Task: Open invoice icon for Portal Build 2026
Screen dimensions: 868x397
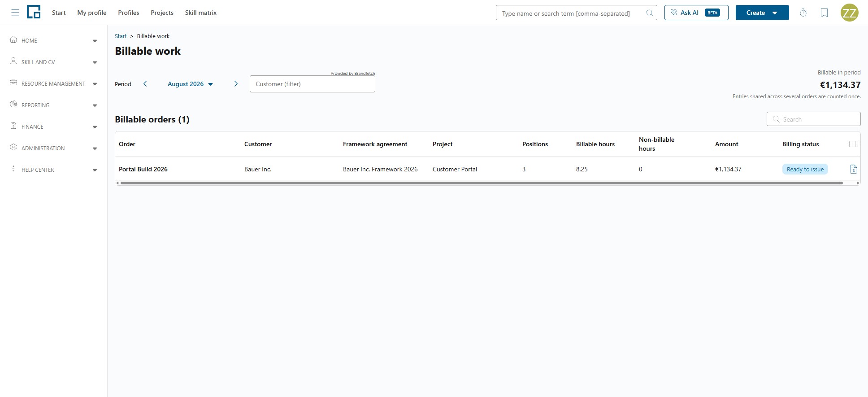Action: click(853, 169)
